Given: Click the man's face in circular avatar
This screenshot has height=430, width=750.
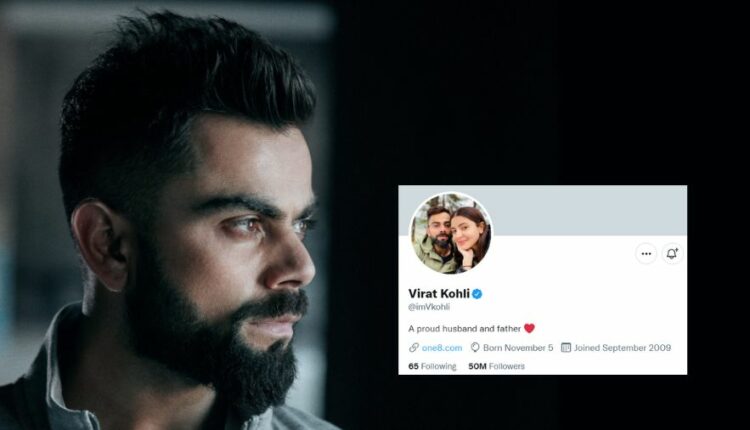Looking at the screenshot, I should [439, 229].
